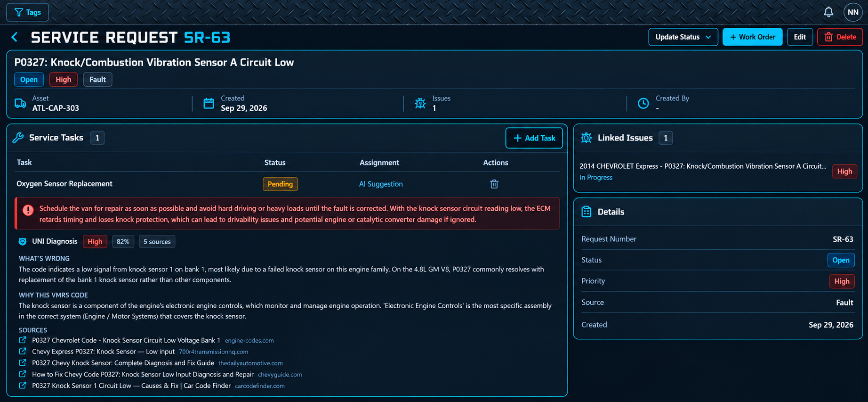Click Created date Sep 29, 2026 in Details
868x402 pixels.
(831, 325)
